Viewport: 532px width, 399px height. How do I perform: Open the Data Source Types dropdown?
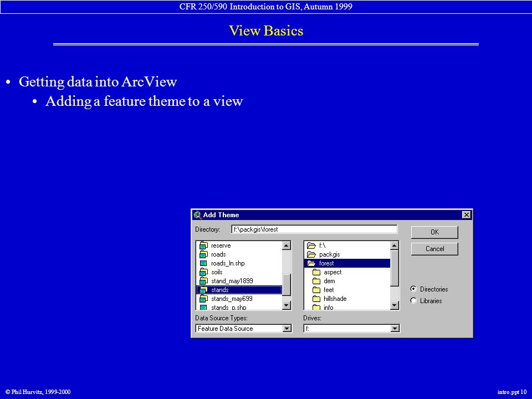click(x=287, y=329)
